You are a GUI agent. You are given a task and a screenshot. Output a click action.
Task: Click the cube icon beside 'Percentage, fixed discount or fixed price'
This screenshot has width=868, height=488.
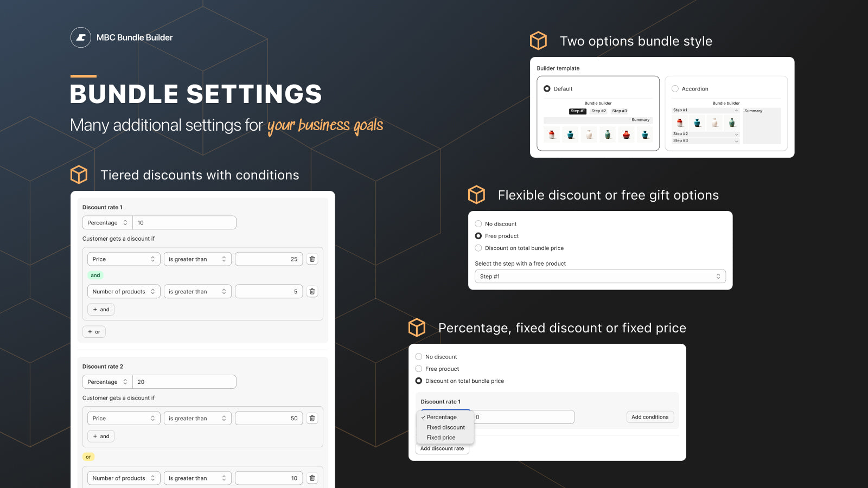click(x=417, y=328)
